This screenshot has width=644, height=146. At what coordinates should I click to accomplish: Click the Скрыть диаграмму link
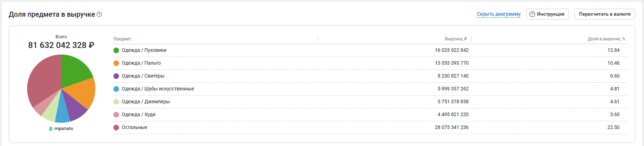coord(499,14)
